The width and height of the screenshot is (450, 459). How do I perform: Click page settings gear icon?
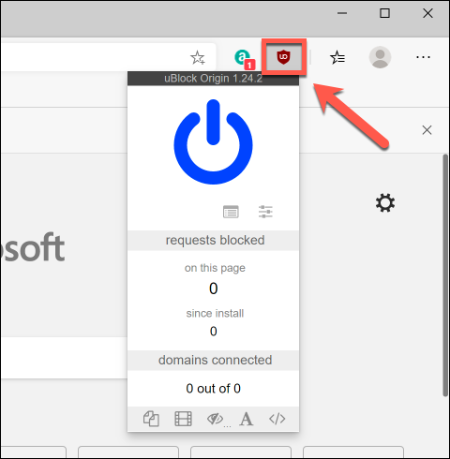[385, 203]
